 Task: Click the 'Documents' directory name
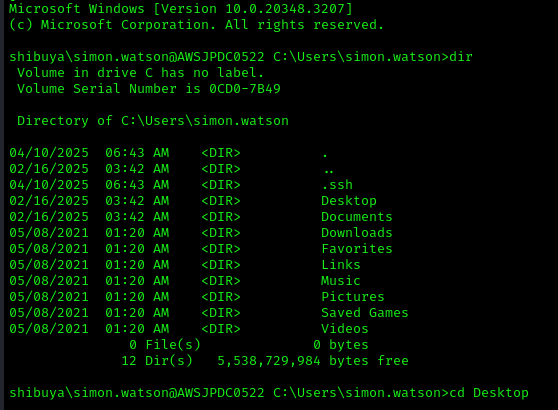(x=357, y=217)
